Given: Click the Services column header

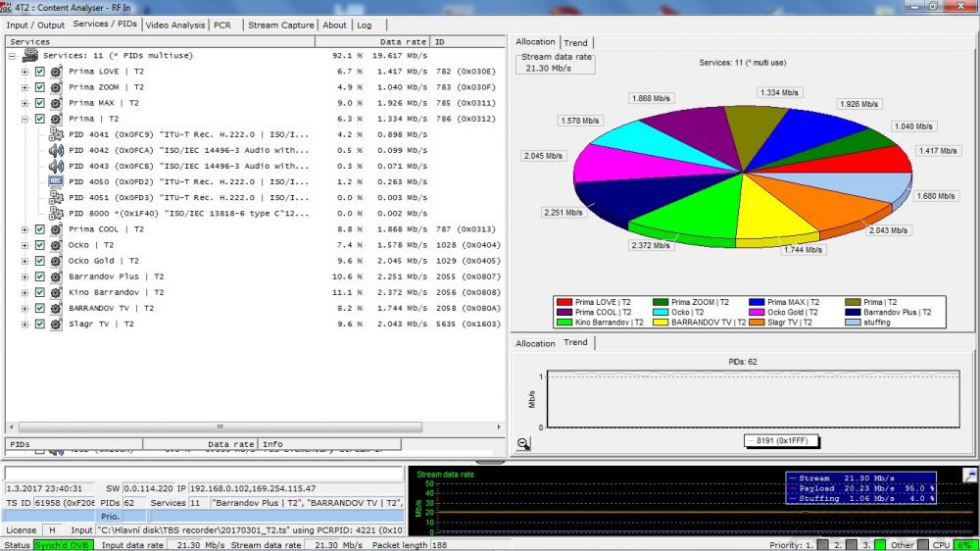Looking at the screenshot, I should tap(160, 41).
